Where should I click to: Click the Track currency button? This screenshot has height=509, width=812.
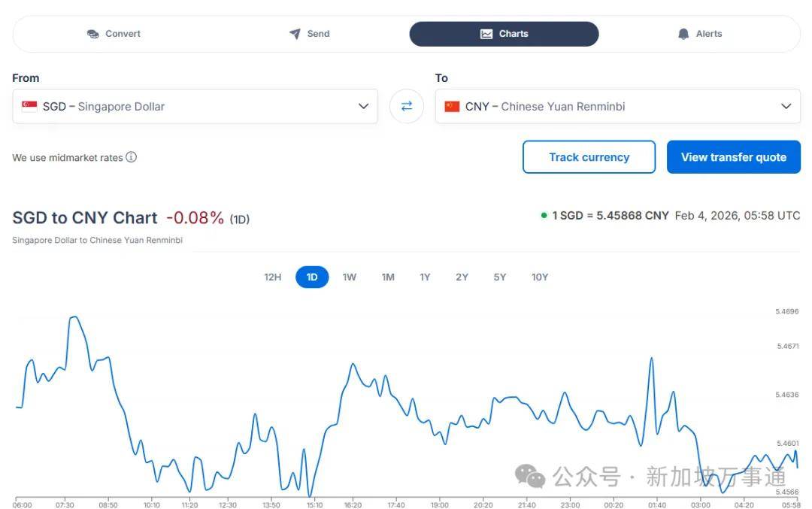pos(589,157)
